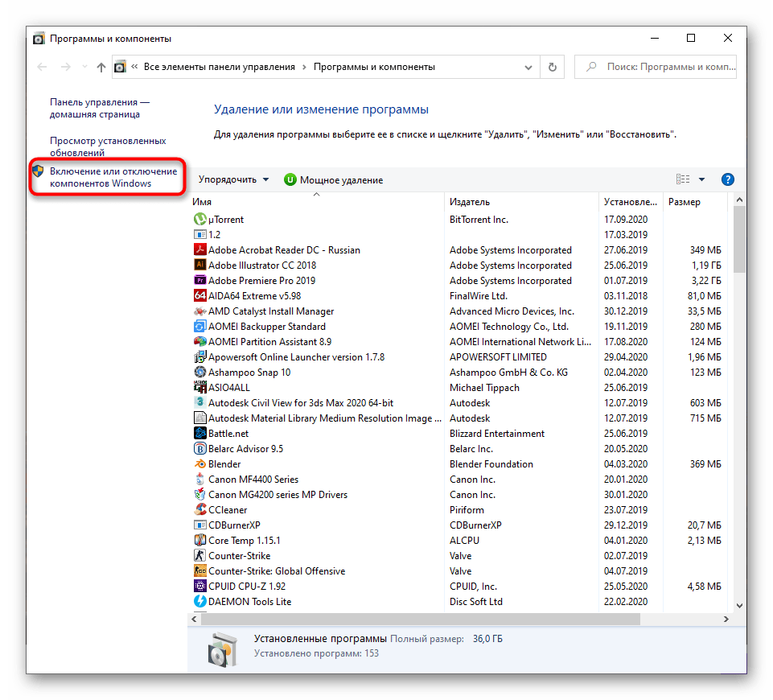Click the Мощное удаление toolbar button

(x=333, y=180)
